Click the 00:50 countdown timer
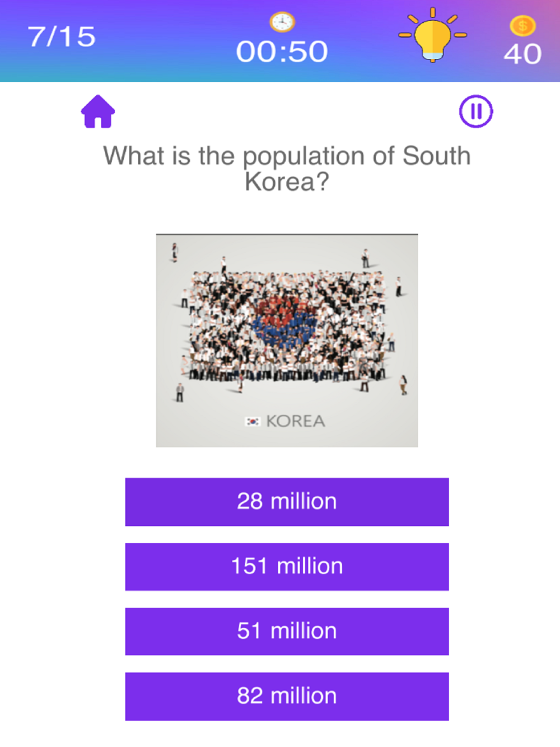 pos(282,52)
